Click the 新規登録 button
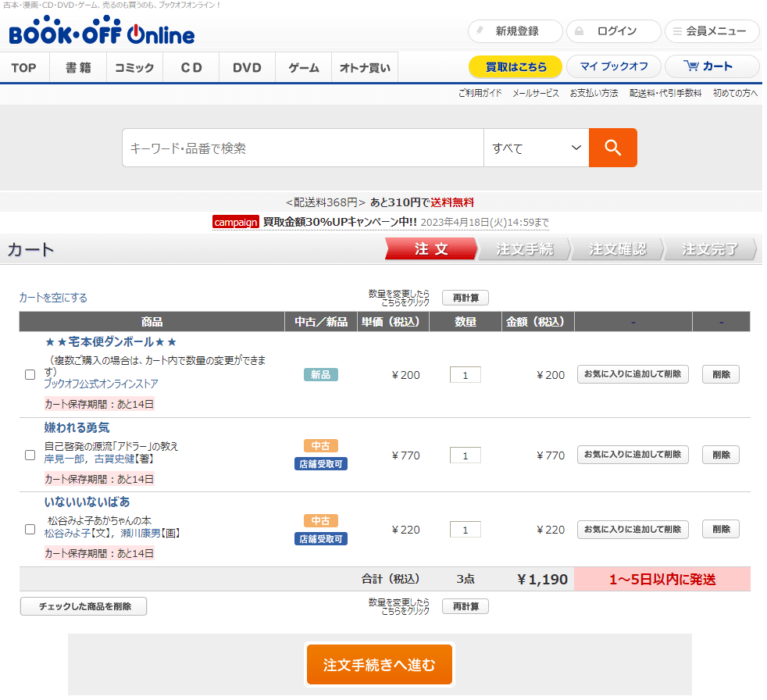 tap(515, 31)
